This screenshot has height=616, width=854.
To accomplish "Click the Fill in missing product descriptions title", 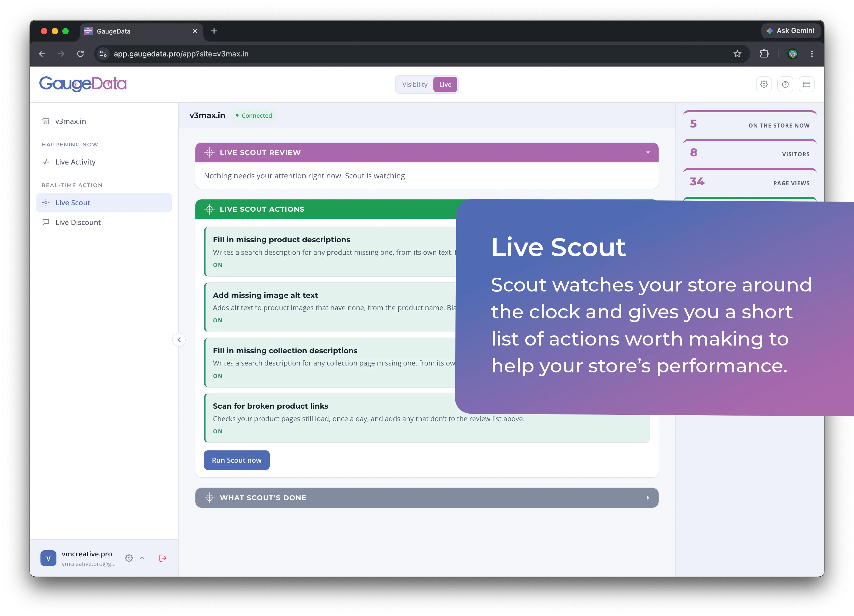I will coord(281,240).
